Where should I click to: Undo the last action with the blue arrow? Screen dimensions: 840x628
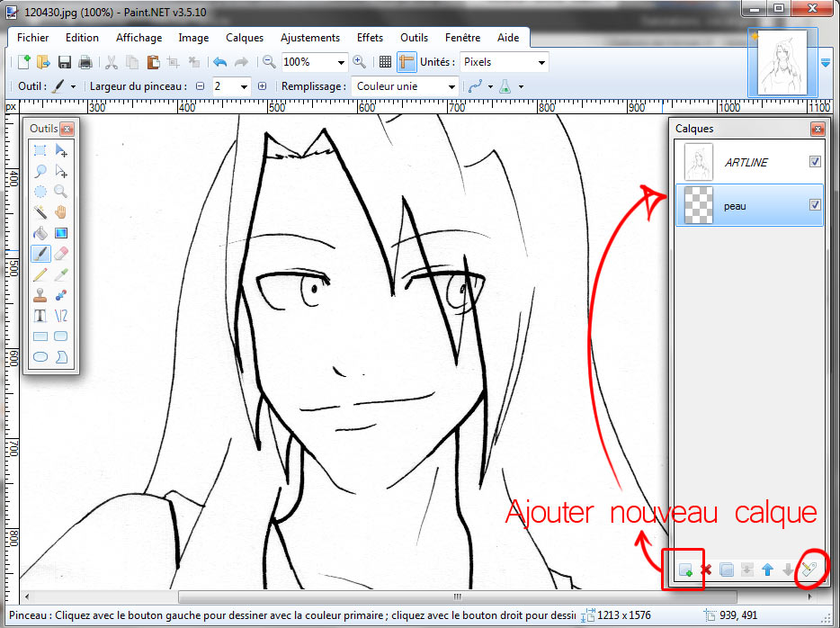(220, 62)
